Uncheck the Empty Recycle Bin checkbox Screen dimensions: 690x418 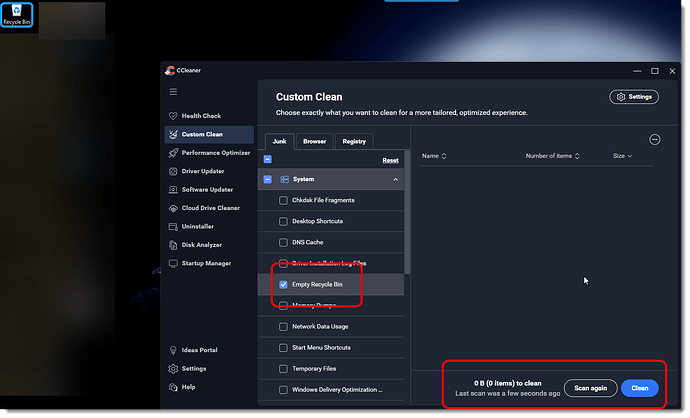[283, 285]
